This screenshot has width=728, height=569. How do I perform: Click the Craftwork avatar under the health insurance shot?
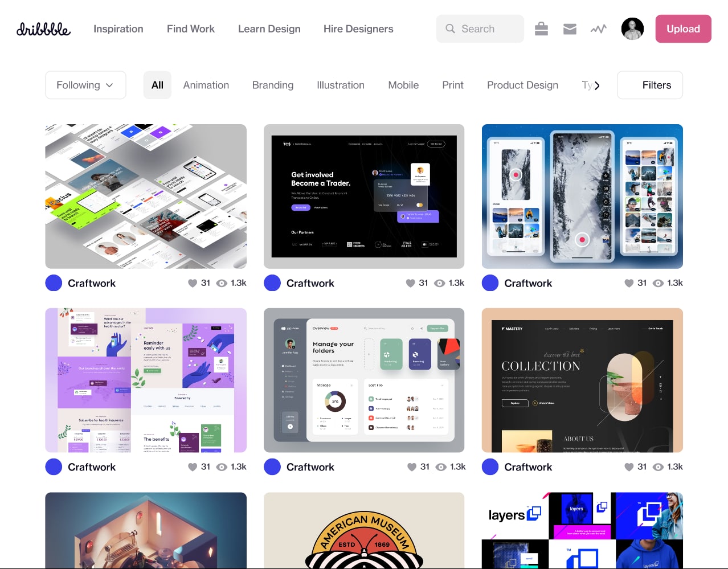click(54, 467)
